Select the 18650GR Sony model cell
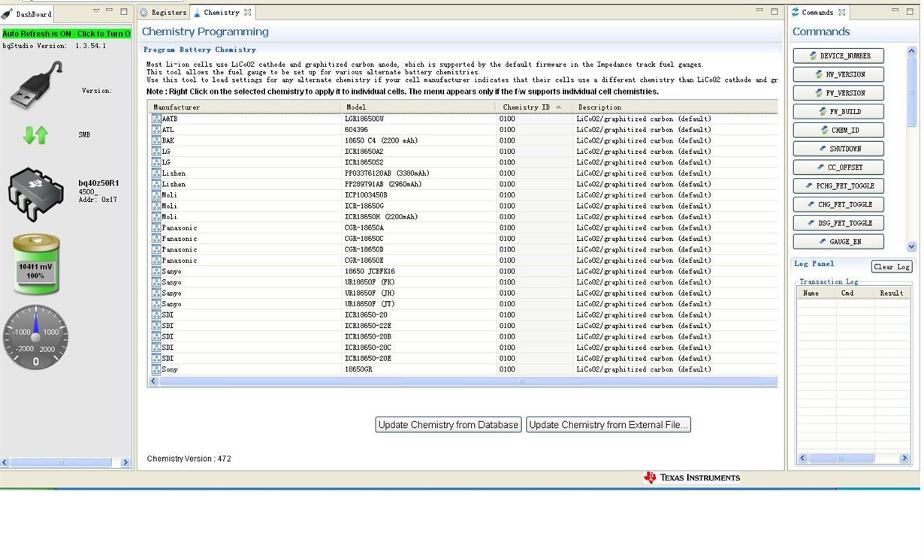Viewport: 924px width, 560px height. tap(358, 369)
